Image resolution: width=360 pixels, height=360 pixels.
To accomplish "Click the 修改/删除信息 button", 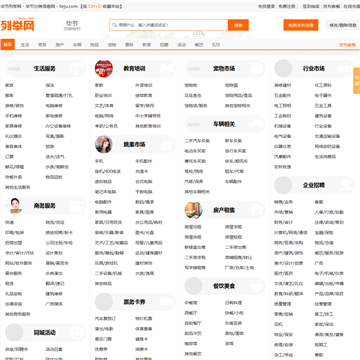I will [x=343, y=25].
